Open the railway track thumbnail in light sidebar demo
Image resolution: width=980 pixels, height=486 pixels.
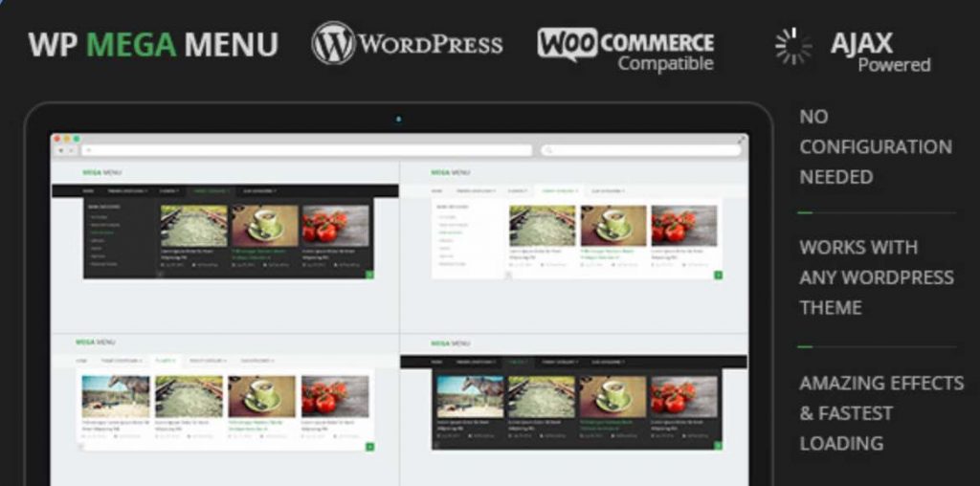tap(543, 226)
